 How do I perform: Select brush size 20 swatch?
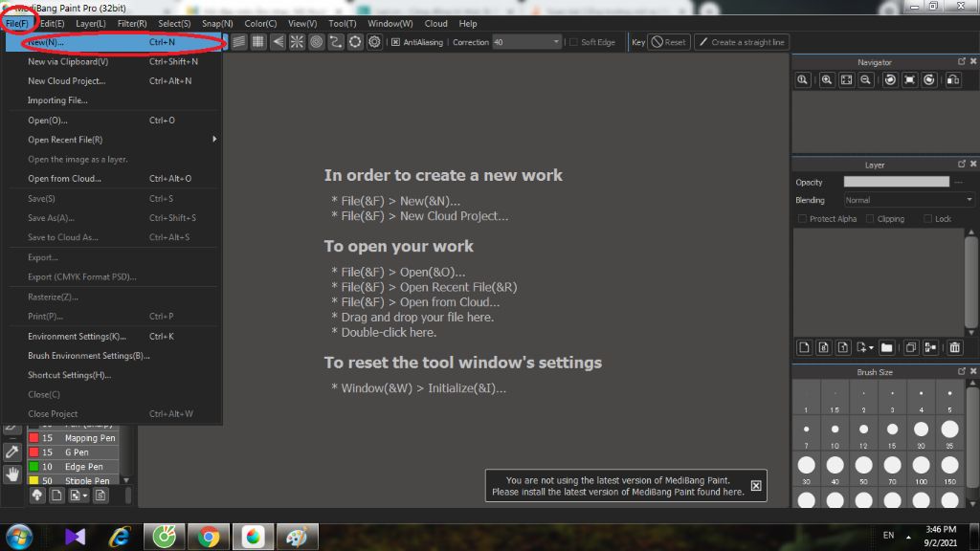pyautogui.click(x=922, y=433)
